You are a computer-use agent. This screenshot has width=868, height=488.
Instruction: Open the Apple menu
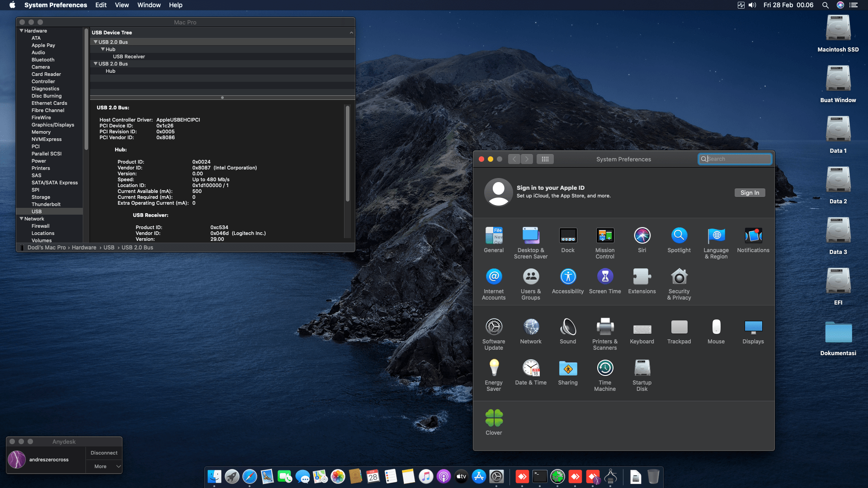pyautogui.click(x=12, y=5)
